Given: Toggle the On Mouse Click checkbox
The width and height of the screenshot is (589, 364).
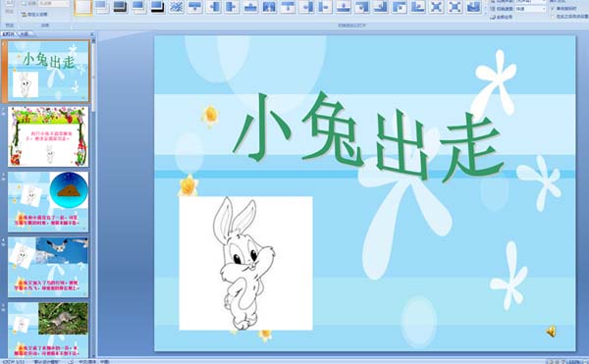Looking at the screenshot, I should coord(553,8).
